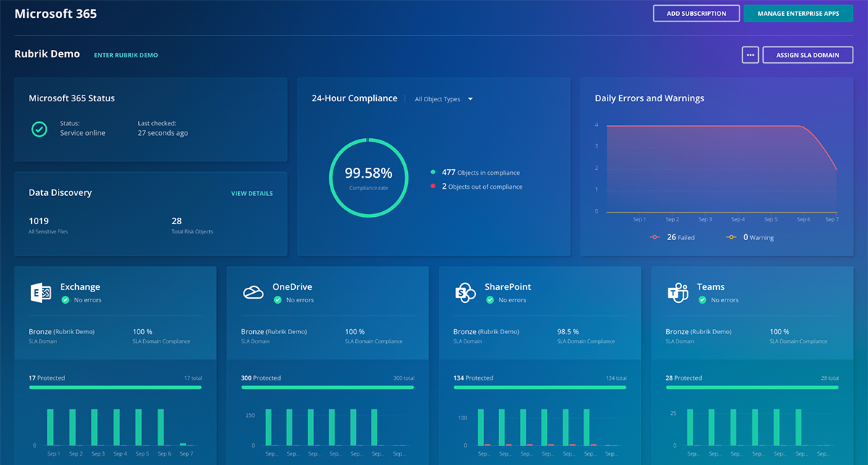Viewport: 868px width, 465px height.
Task: Click OneDrive 'Bronze (Rubrik Demo)' SLA domain
Action: [273, 331]
